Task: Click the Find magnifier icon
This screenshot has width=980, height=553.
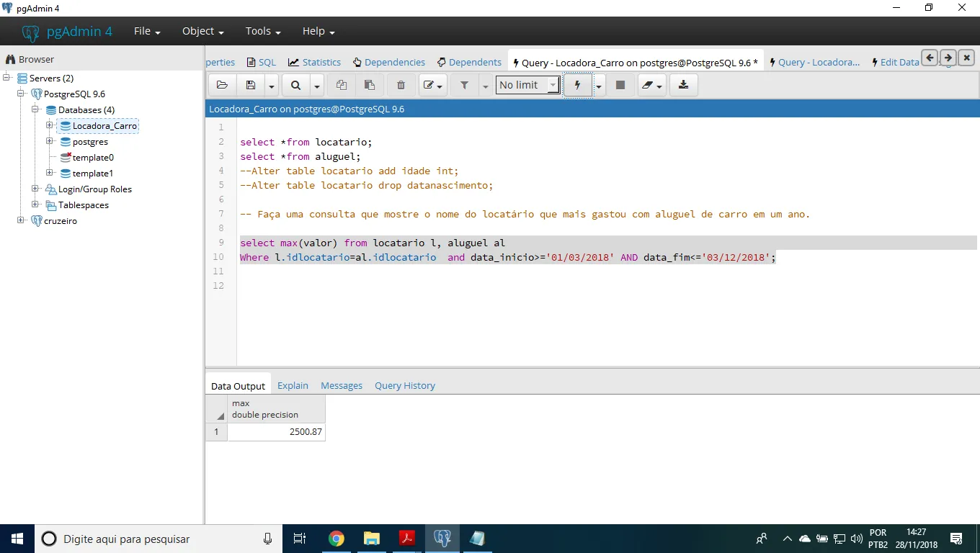Action: pyautogui.click(x=295, y=85)
